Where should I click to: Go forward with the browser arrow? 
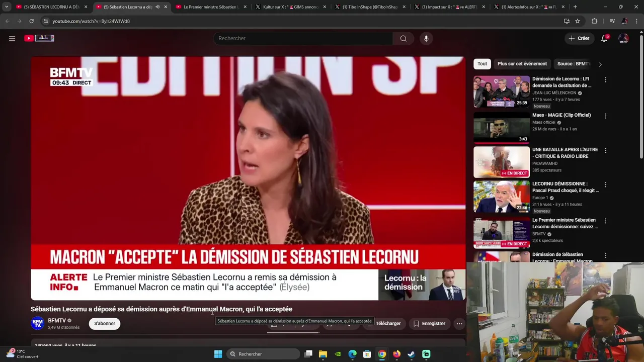coord(19,21)
